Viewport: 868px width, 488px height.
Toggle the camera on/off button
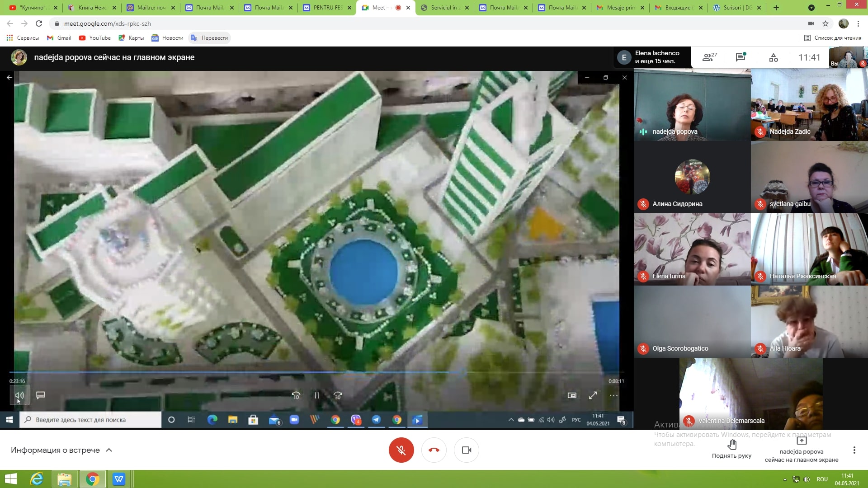(467, 450)
